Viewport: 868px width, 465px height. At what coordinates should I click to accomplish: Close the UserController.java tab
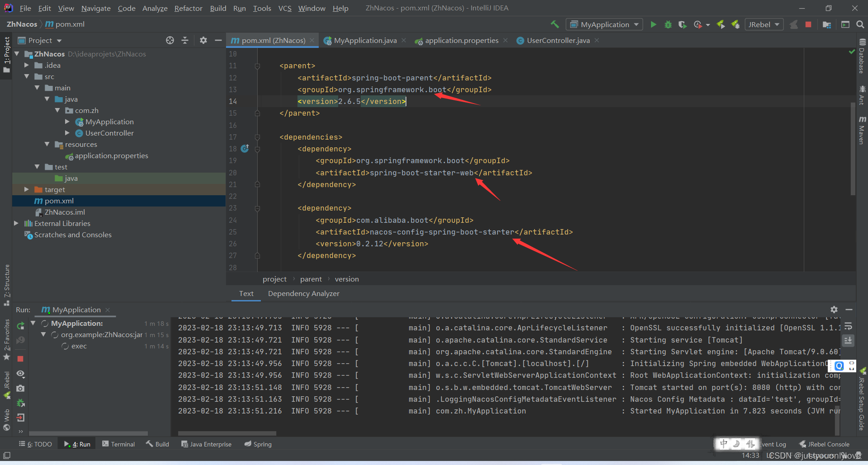[x=597, y=40]
